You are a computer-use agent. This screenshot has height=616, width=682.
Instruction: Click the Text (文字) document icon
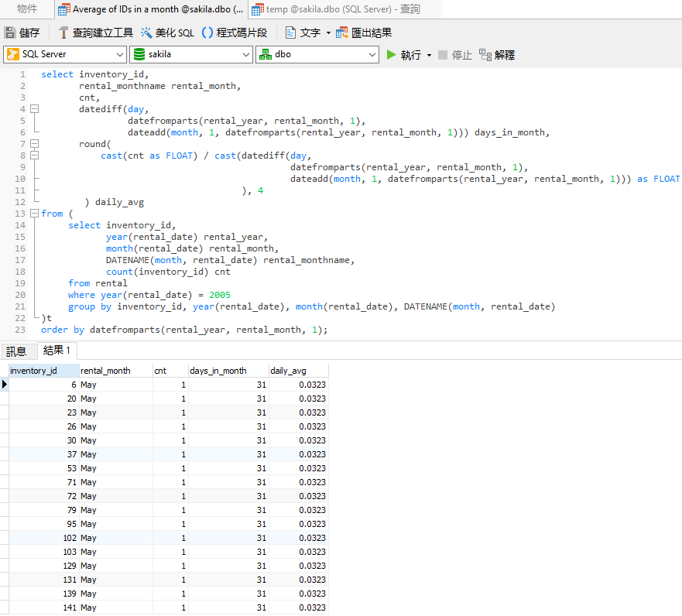(290, 33)
